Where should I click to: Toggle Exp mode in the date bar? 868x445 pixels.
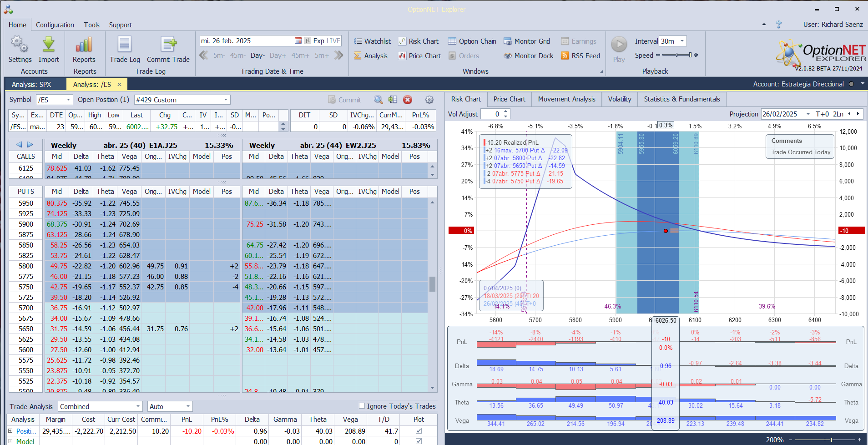pyautogui.click(x=319, y=41)
